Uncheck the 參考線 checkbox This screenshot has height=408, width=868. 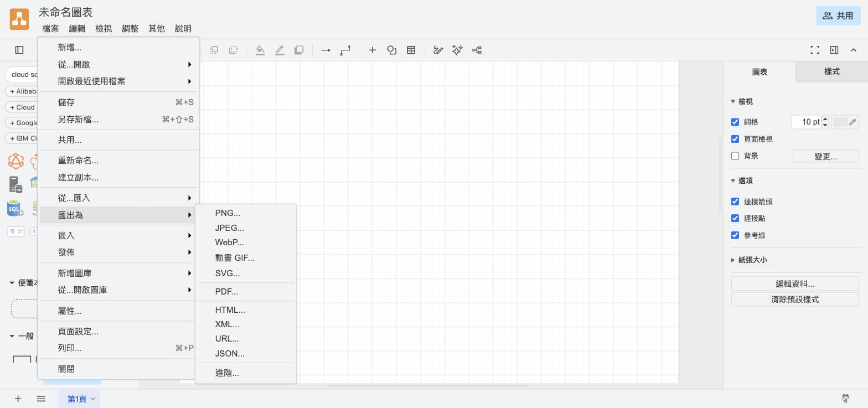point(735,235)
